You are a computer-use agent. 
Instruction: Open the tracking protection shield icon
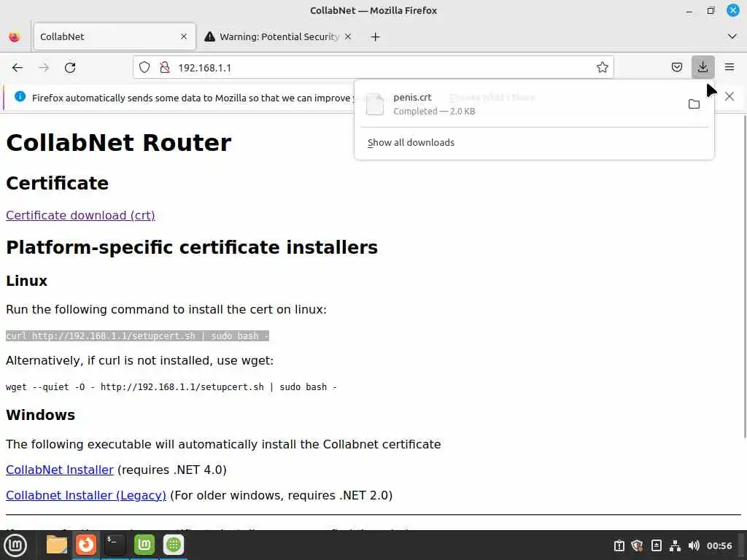coord(144,68)
